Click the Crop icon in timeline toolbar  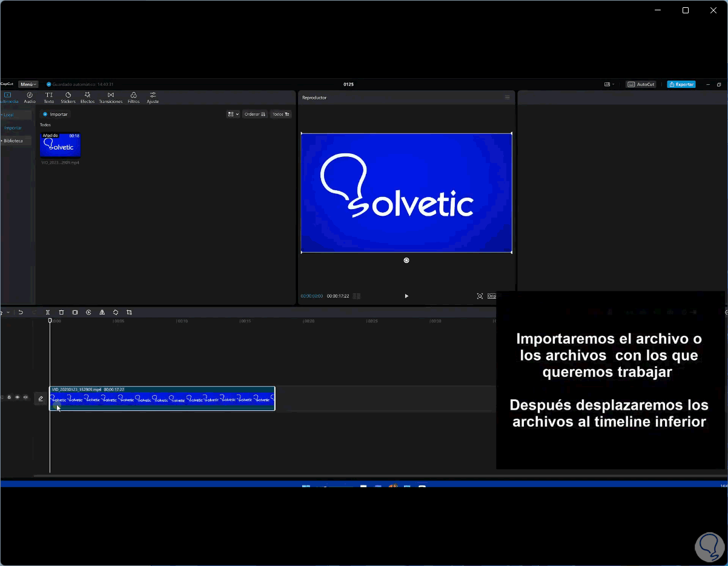(129, 312)
